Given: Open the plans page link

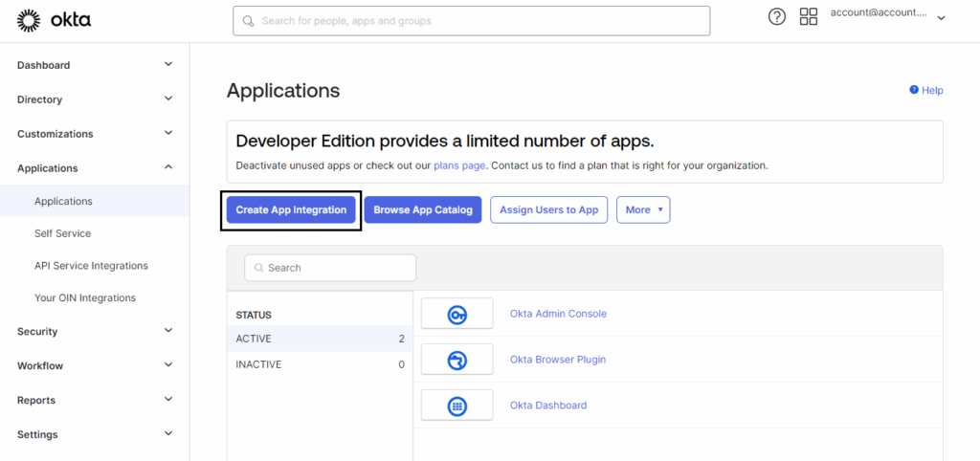Looking at the screenshot, I should coord(459,166).
